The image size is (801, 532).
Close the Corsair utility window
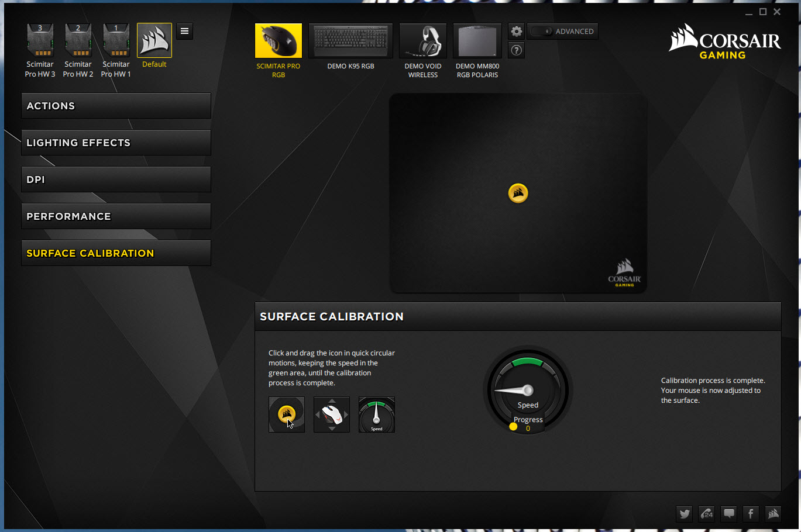777,12
